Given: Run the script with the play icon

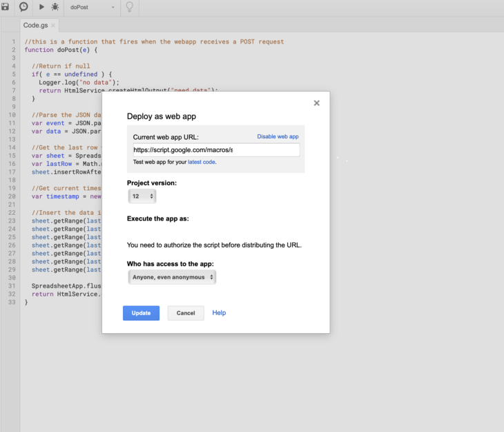Looking at the screenshot, I should (x=41, y=7).
